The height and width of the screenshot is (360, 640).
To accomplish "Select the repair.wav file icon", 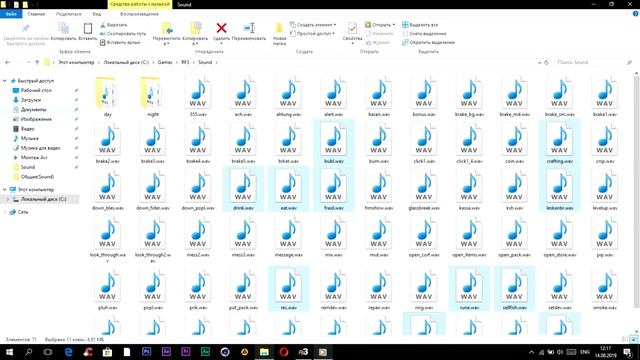I will tap(378, 286).
